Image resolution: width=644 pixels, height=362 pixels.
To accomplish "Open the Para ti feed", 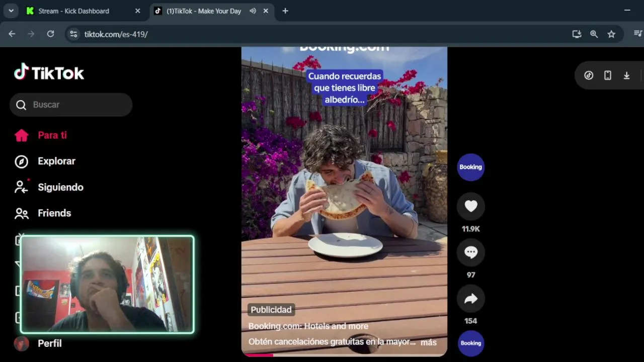I will (52, 135).
